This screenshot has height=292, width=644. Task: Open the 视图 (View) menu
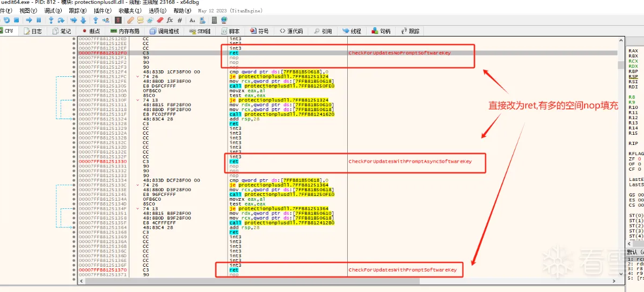(28, 11)
